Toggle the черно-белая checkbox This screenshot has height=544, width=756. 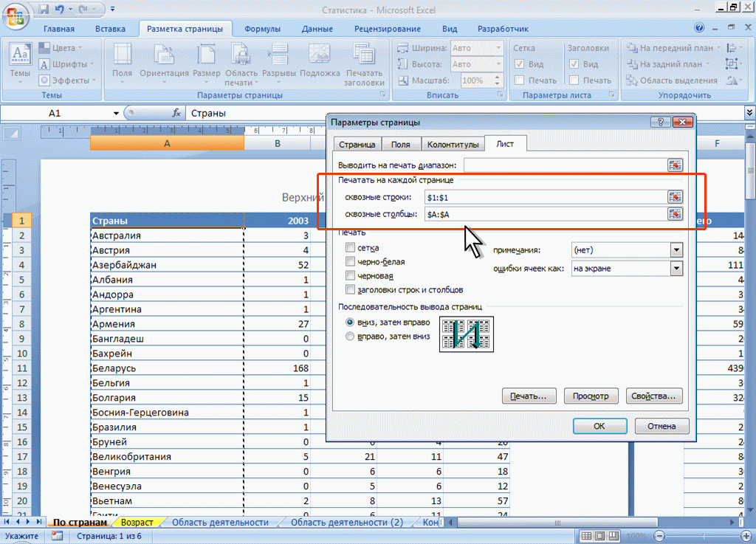[x=351, y=262]
